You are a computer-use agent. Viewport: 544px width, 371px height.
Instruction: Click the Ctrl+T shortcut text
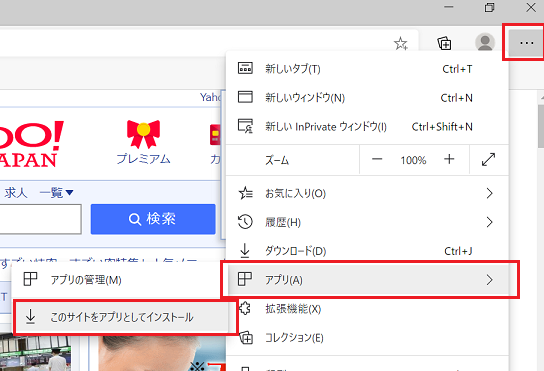(x=457, y=69)
